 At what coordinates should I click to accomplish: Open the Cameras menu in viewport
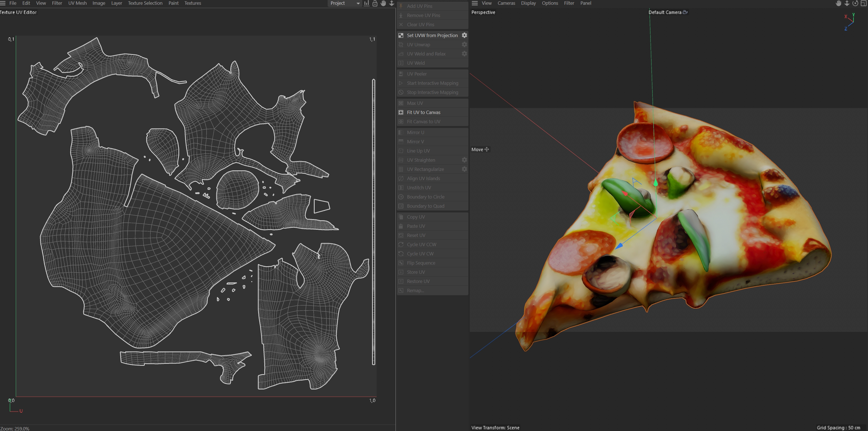point(506,3)
